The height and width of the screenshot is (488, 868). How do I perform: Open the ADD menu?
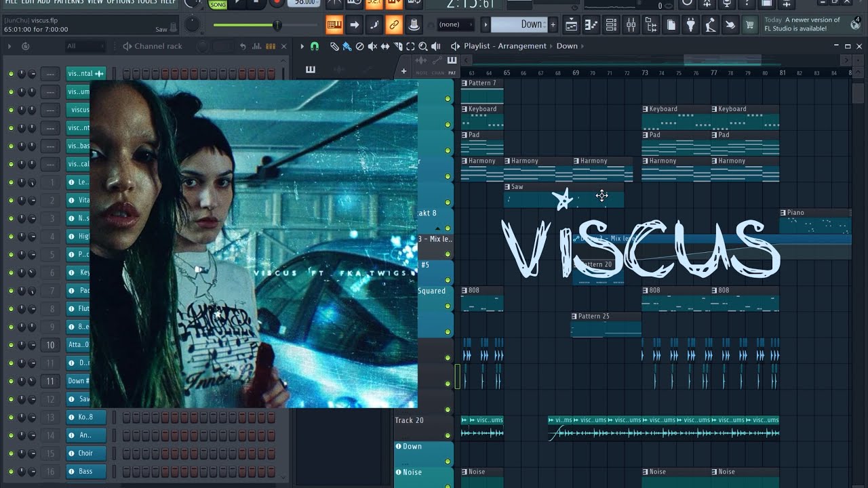44,2
